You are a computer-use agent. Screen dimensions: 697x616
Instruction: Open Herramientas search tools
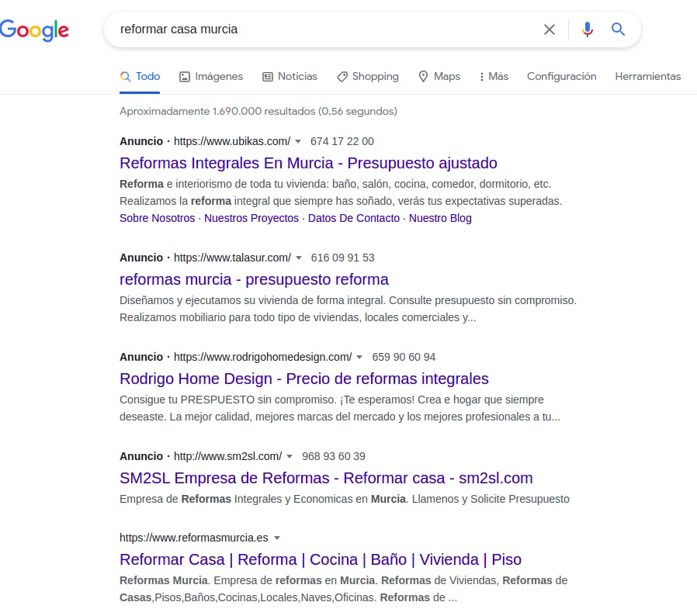(647, 77)
